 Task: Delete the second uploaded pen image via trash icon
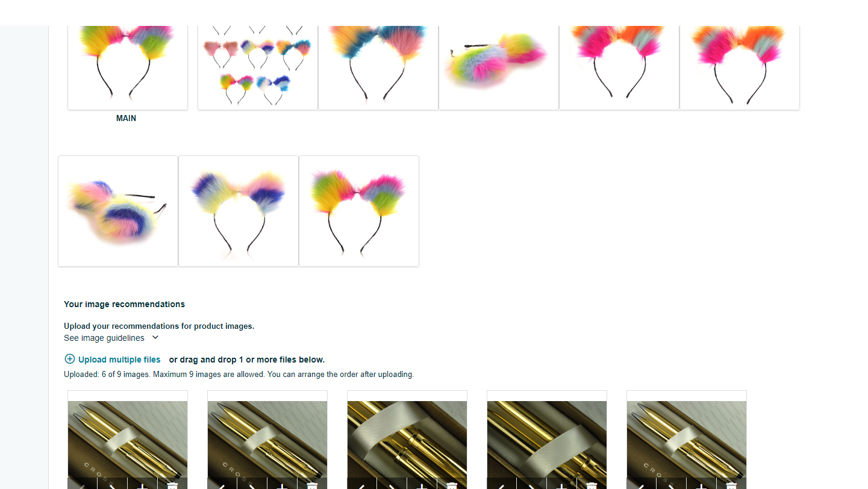[312, 484]
